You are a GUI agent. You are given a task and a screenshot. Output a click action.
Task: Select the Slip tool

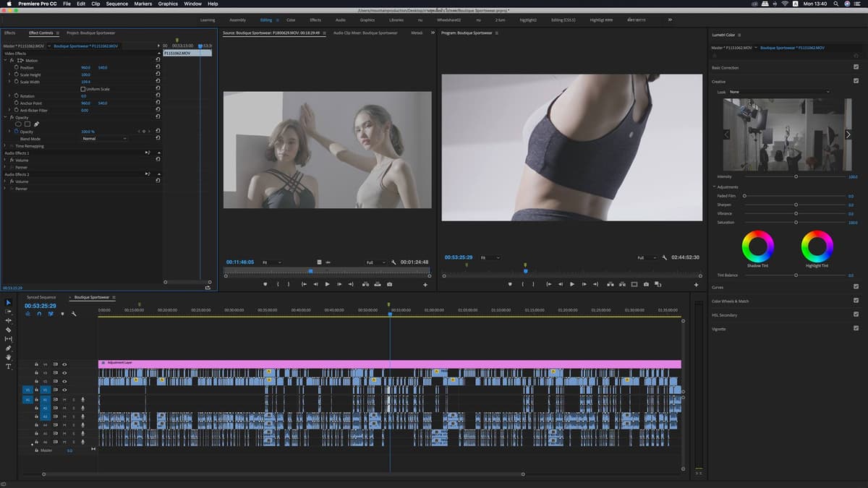tap(9, 339)
